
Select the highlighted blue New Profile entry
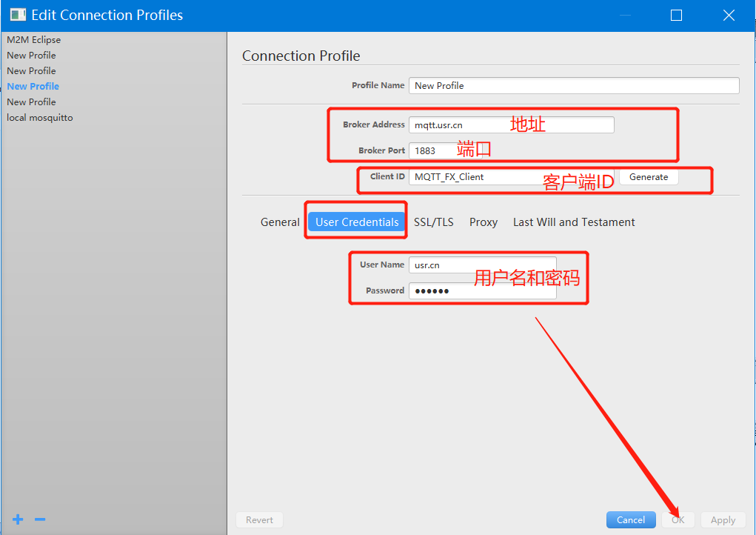[x=33, y=87]
